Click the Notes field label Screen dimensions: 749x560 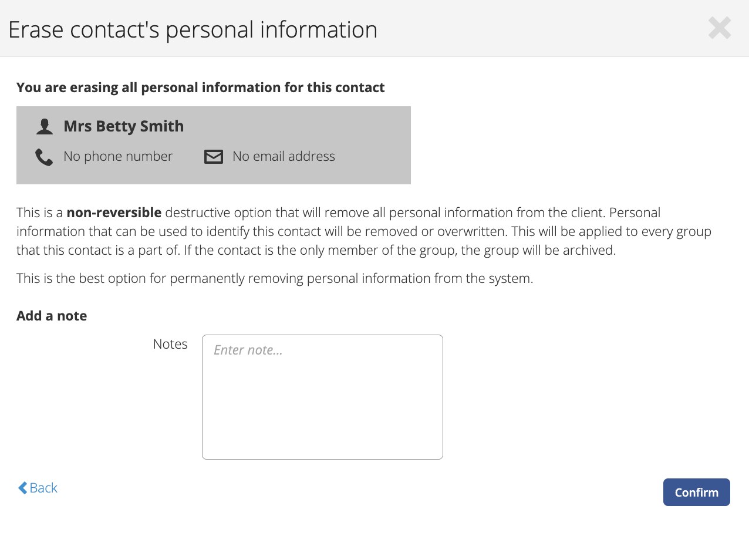[x=170, y=344]
